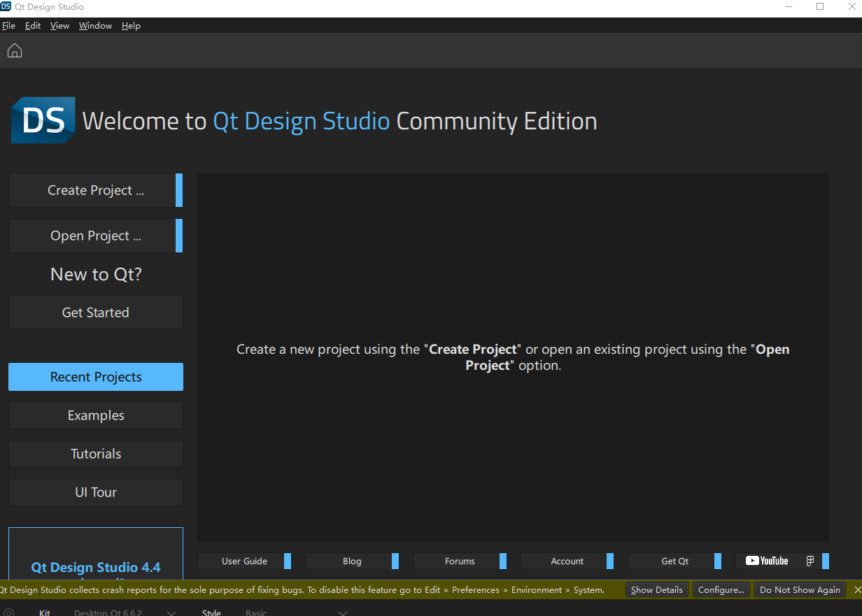The image size is (862, 616).
Task: Click the gear icon beside Kit
Action: pyautogui.click(x=9, y=613)
